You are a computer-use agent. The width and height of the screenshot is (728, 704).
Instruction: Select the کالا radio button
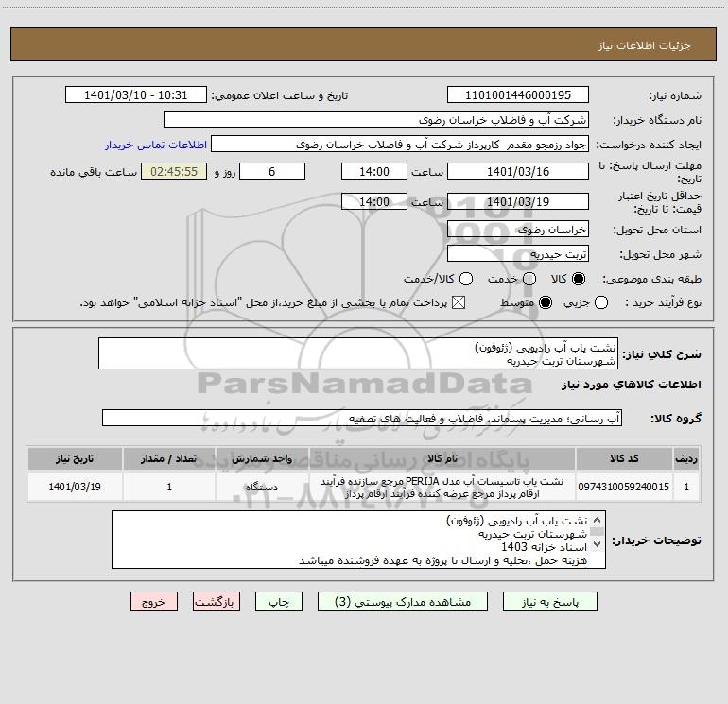coord(579,279)
